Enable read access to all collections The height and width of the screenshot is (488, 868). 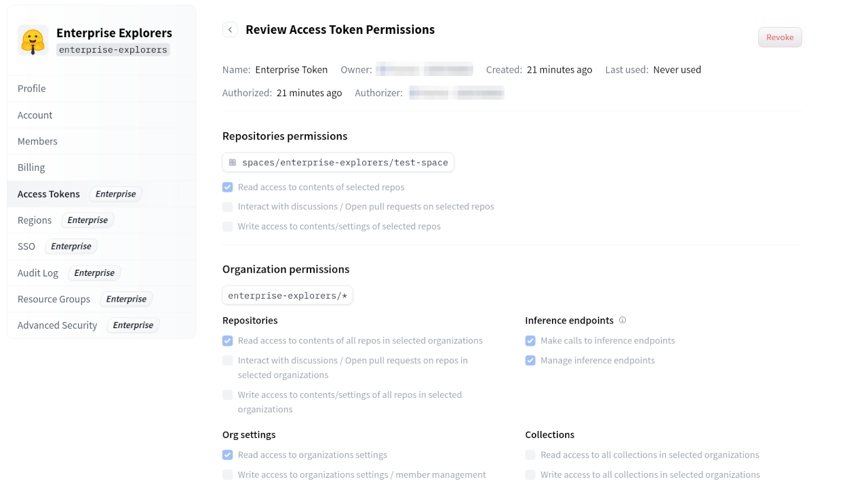[x=530, y=455]
